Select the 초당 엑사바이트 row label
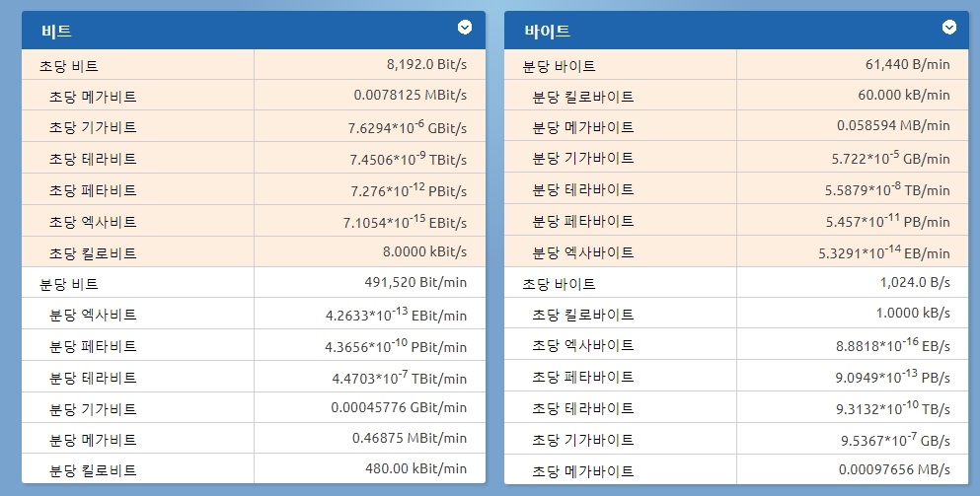This screenshot has width=980, height=496. tap(583, 345)
